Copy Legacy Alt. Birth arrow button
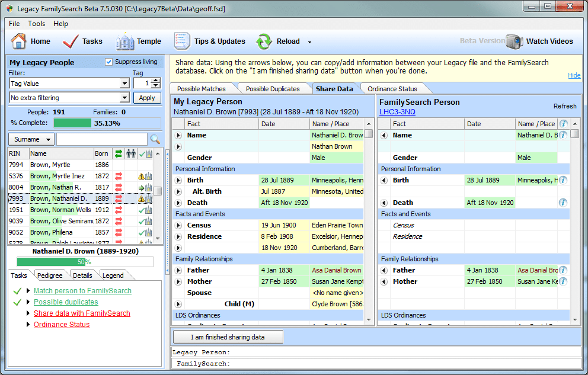The height and width of the screenshot is (375, 588). point(178,191)
